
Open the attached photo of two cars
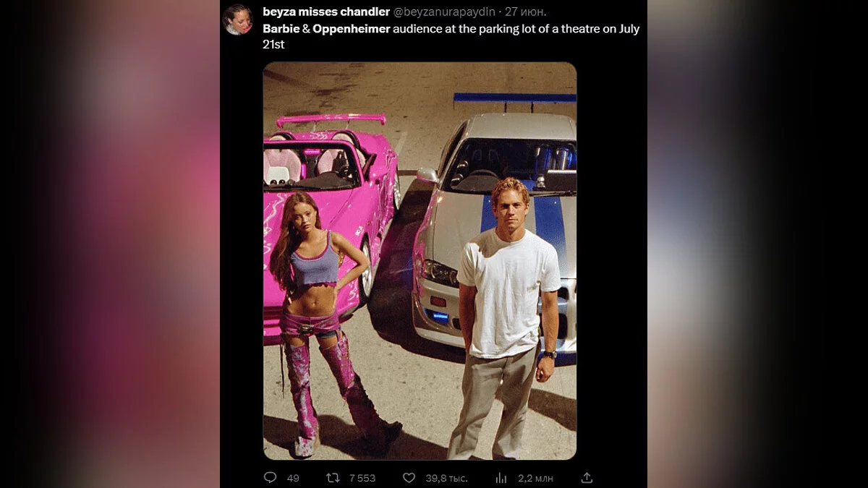click(420, 261)
